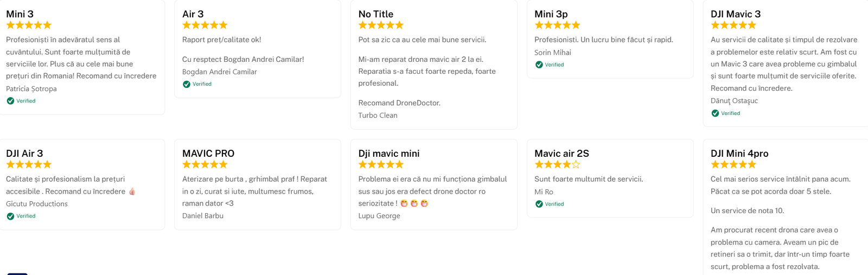The image size is (868, 275).
Task: Select the Air 3 review title
Action: pyautogui.click(x=193, y=14)
